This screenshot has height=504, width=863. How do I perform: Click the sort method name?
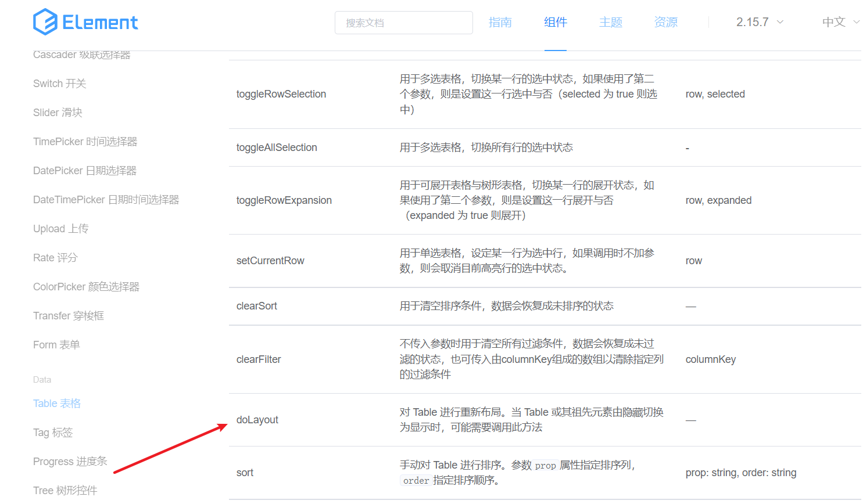(x=245, y=473)
